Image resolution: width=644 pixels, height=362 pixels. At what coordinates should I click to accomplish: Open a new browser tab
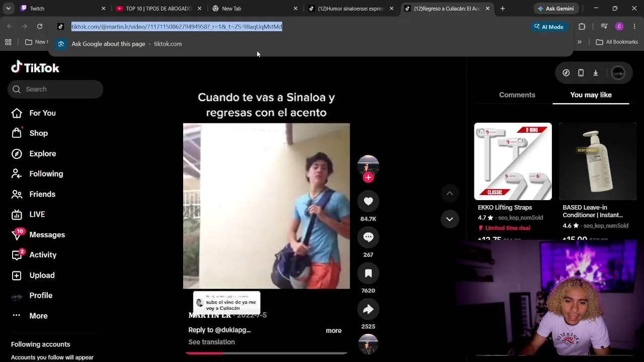(503, 9)
